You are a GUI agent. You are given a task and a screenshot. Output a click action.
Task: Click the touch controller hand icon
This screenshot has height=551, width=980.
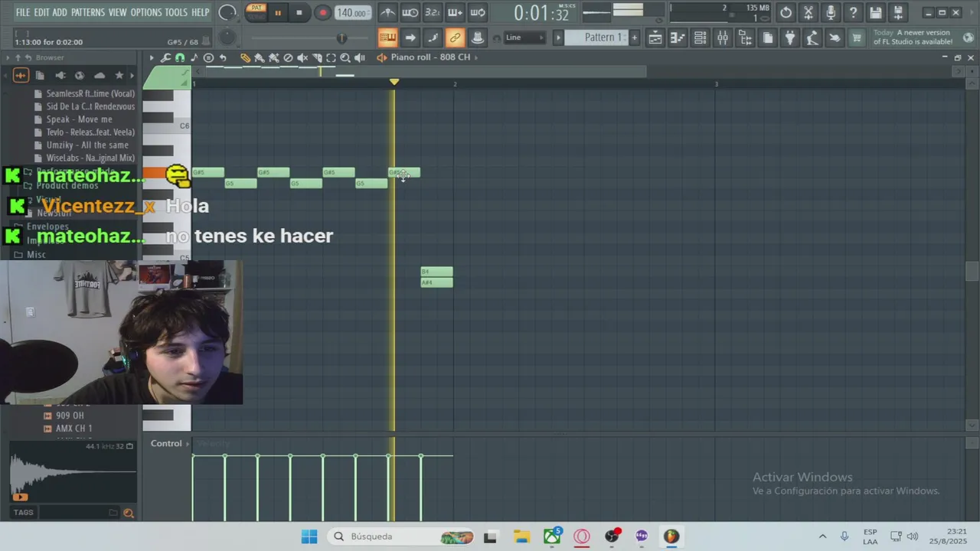pyautogui.click(x=835, y=37)
